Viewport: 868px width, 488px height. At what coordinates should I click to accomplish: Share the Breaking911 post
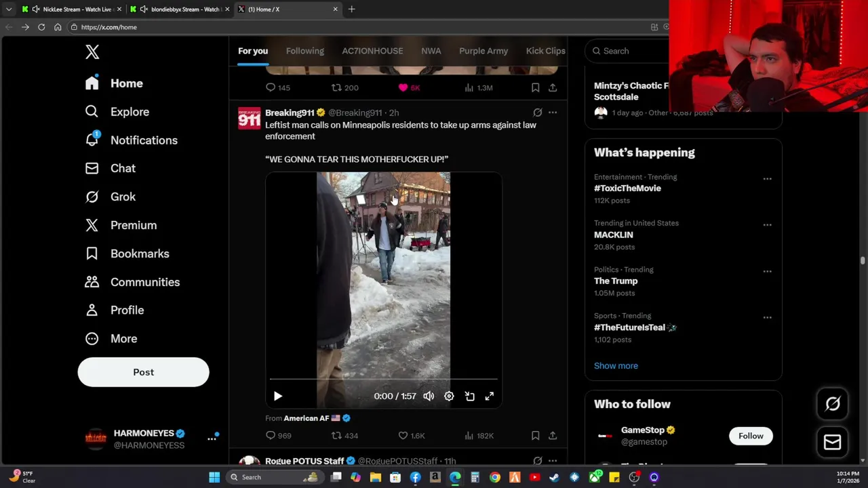[x=553, y=436]
